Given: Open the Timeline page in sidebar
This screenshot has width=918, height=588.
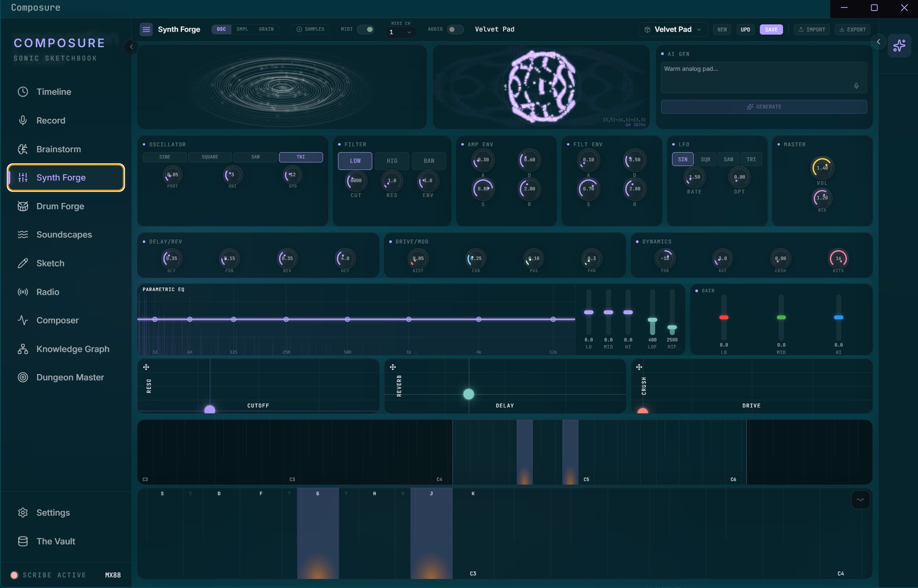Looking at the screenshot, I should [66, 92].
